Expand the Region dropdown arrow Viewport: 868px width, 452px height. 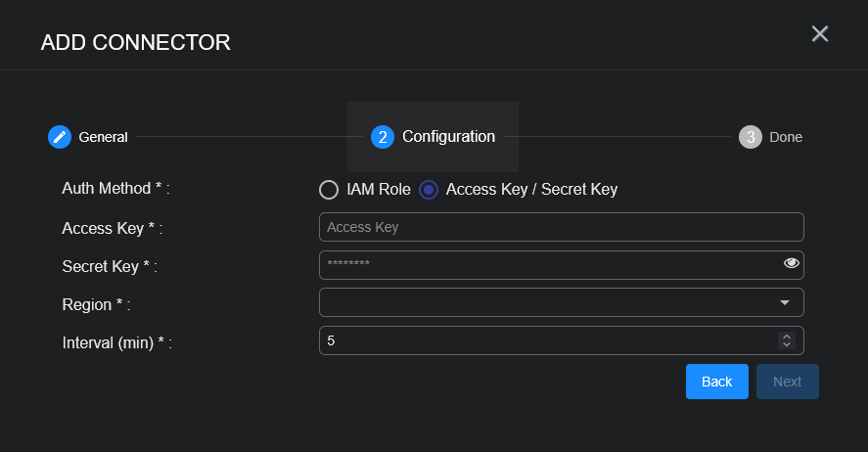point(785,302)
